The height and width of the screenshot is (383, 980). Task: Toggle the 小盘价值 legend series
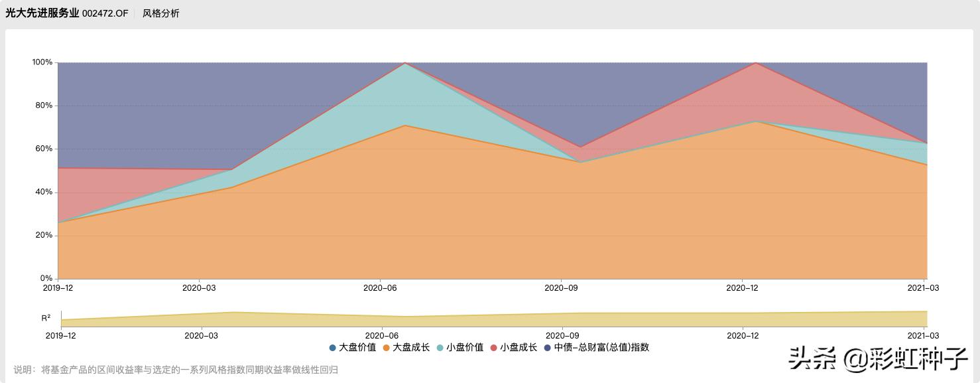[x=460, y=347]
